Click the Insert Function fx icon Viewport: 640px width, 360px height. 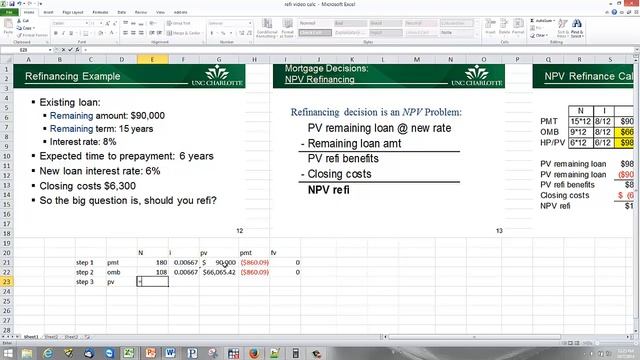coord(77,50)
